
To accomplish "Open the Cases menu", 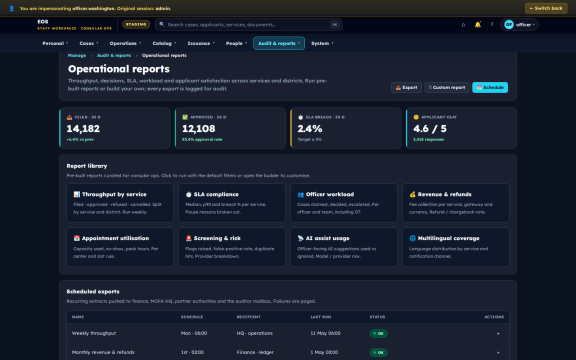I will (x=89, y=43).
